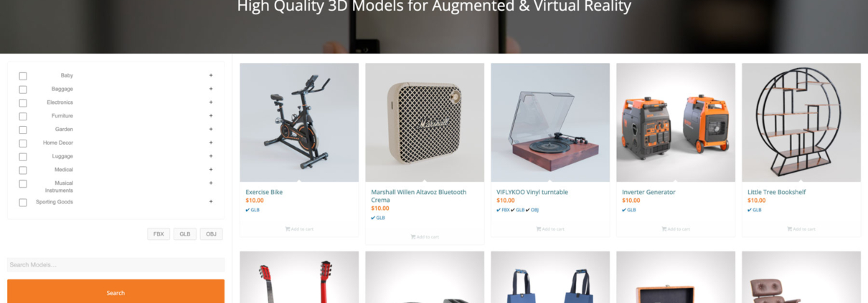The image size is (868, 303).
Task: Enable the Furniture category checkbox
Action: pos(23,117)
